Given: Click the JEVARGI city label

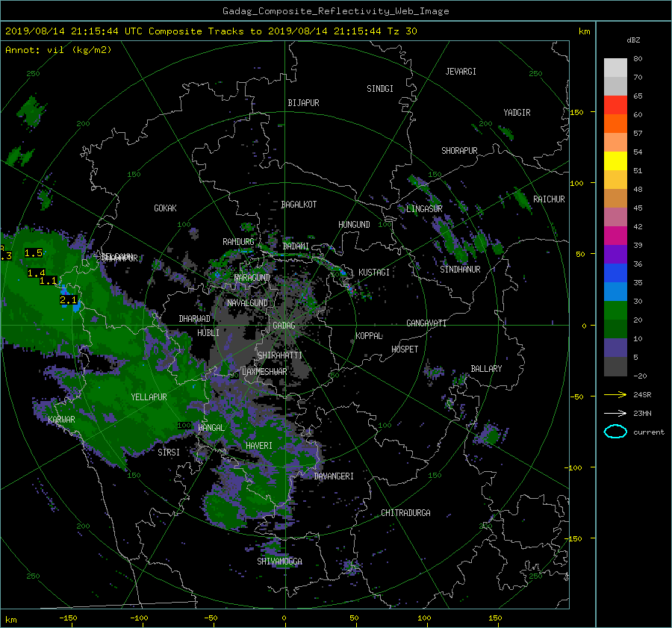Looking at the screenshot, I should click(x=461, y=72).
